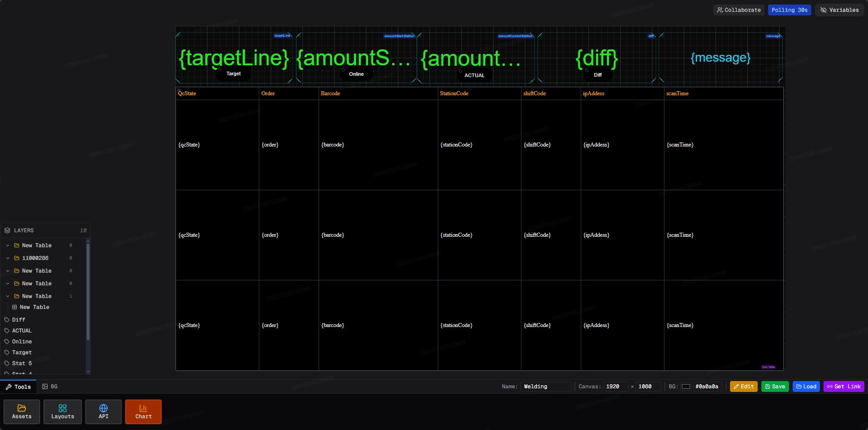Click the Get Link button

tap(844, 386)
